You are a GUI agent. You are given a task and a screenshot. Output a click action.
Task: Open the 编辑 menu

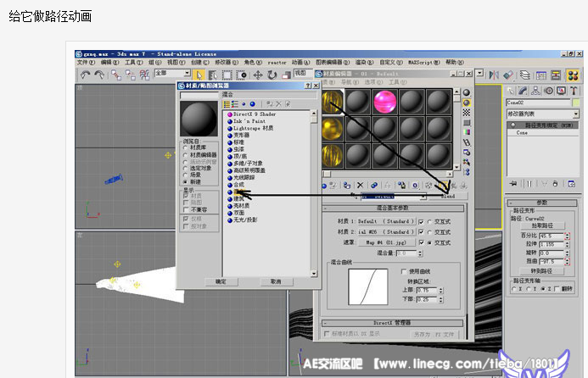109,62
